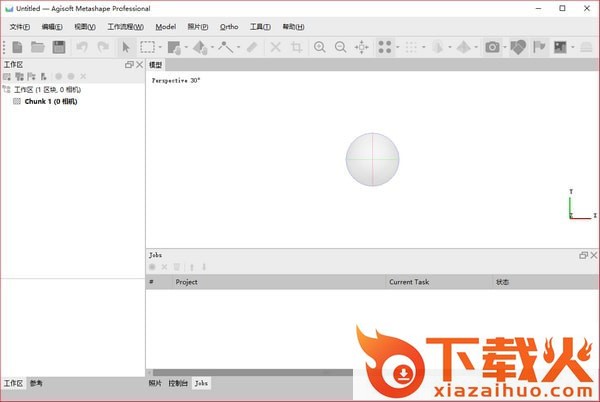Save the project with the floppy disk icon
The width and height of the screenshot is (600, 402).
(59, 47)
